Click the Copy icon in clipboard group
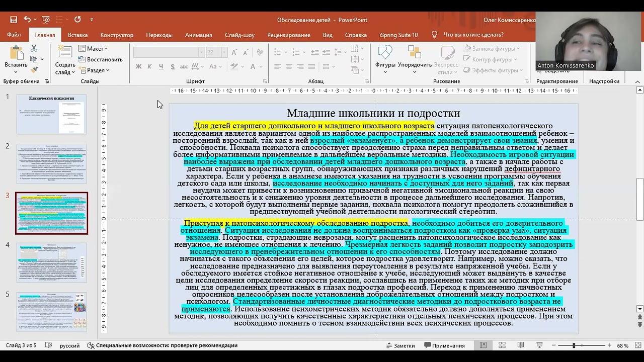The image size is (644, 362). click(34, 59)
